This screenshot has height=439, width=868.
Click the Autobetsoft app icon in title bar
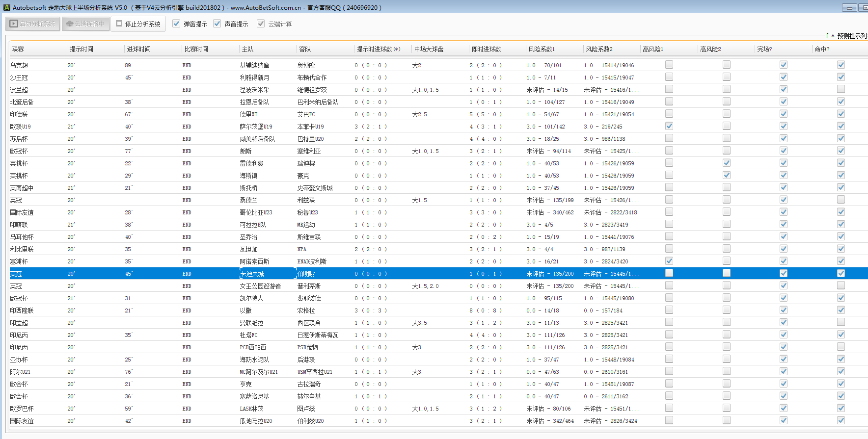(6, 7)
